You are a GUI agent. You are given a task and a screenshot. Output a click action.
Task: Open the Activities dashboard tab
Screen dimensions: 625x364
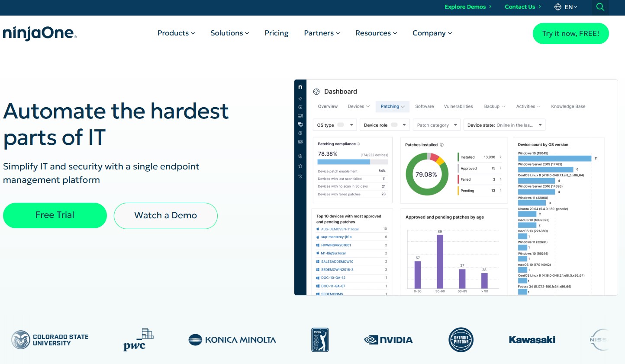(x=528, y=106)
